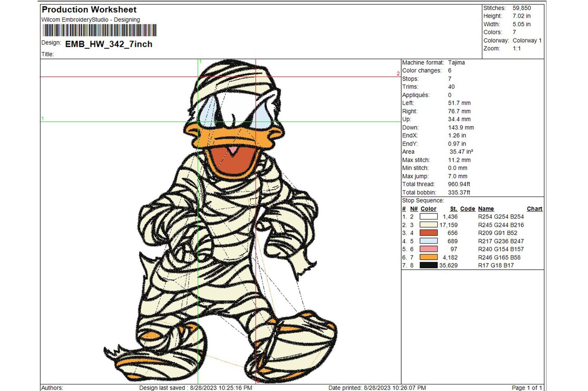Click the Max jump value 7.0 mm
The image size is (588, 391).
tap(457, 176)
